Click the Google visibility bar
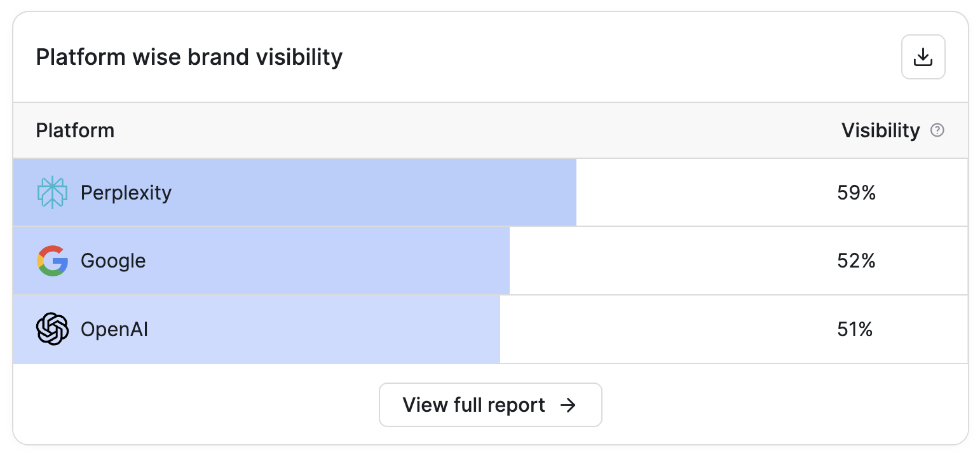The height and width of the screenshot is (455, 980). click(261, 261)
